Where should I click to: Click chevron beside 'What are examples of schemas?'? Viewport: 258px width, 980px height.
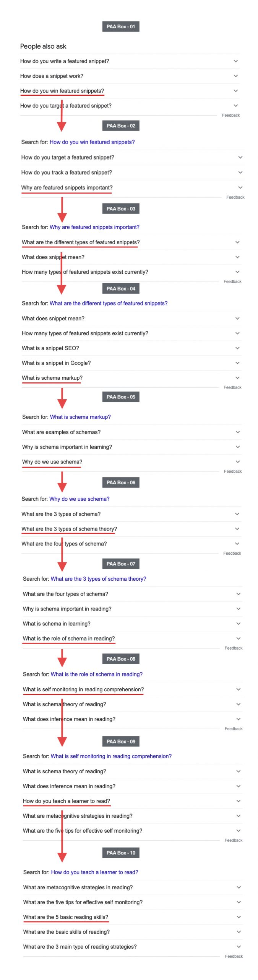[238, 432]
